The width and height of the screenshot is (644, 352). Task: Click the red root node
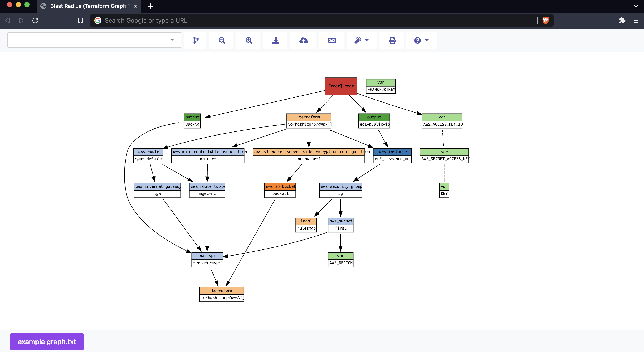341,86
